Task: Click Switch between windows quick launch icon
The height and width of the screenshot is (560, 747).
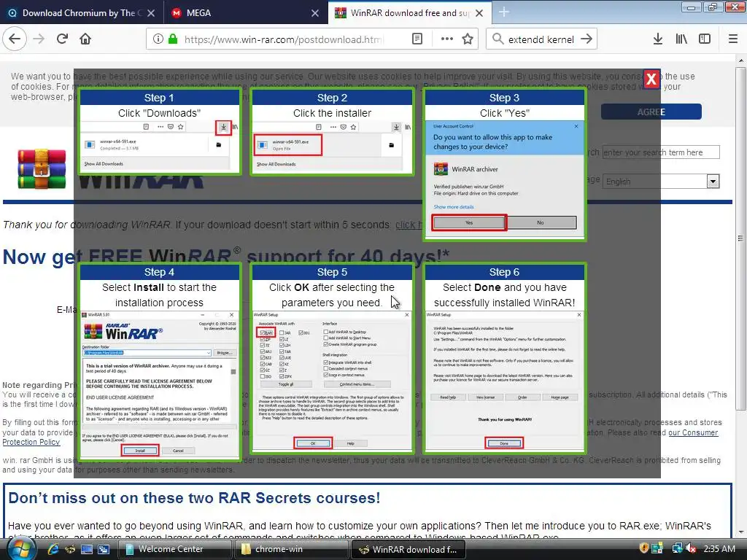Action: click(x=104, y=549)
